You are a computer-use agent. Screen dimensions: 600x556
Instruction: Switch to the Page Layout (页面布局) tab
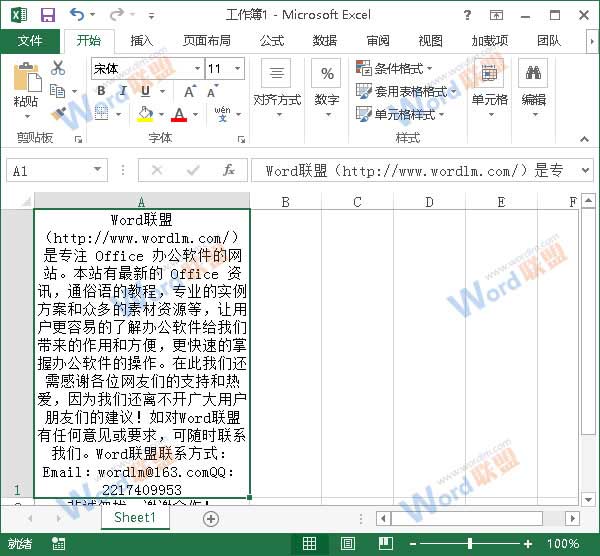(207, 41)
